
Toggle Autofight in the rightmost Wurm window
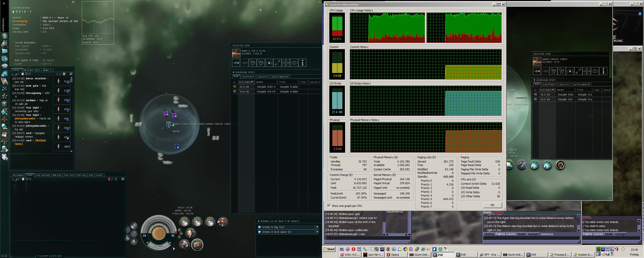(620, 234)
